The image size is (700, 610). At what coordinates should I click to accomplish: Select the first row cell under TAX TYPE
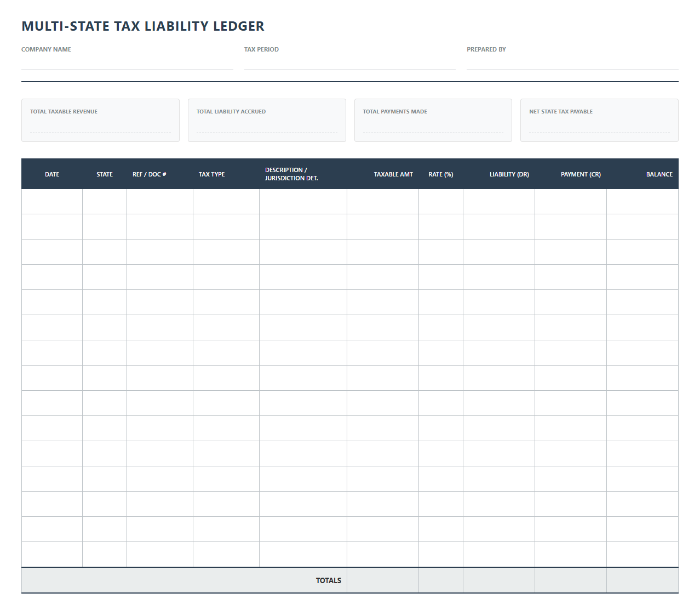(226, 202)
